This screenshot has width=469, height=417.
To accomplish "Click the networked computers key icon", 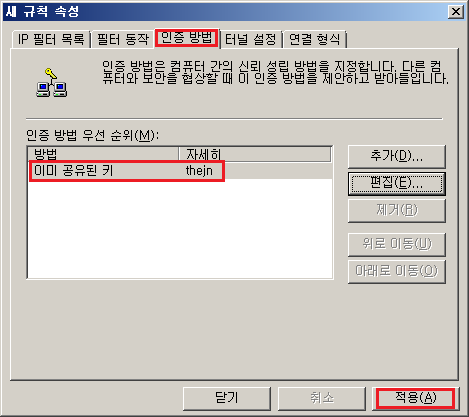I will point(52,83).
